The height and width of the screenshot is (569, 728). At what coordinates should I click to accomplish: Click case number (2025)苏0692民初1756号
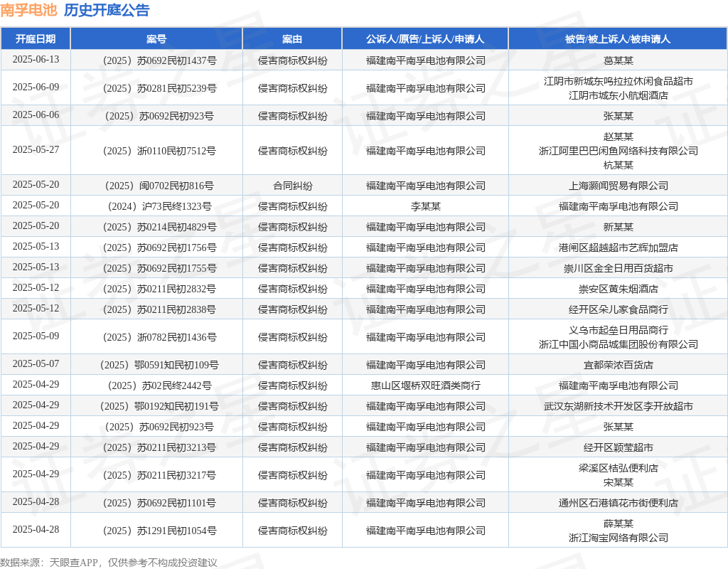click(x=159, y=248)
